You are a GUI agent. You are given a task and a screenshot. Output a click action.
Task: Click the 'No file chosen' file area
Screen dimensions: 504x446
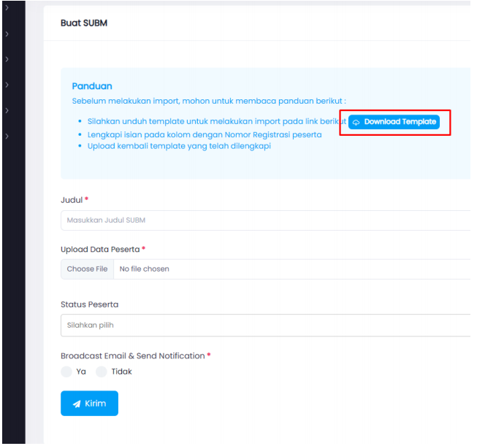219,269
